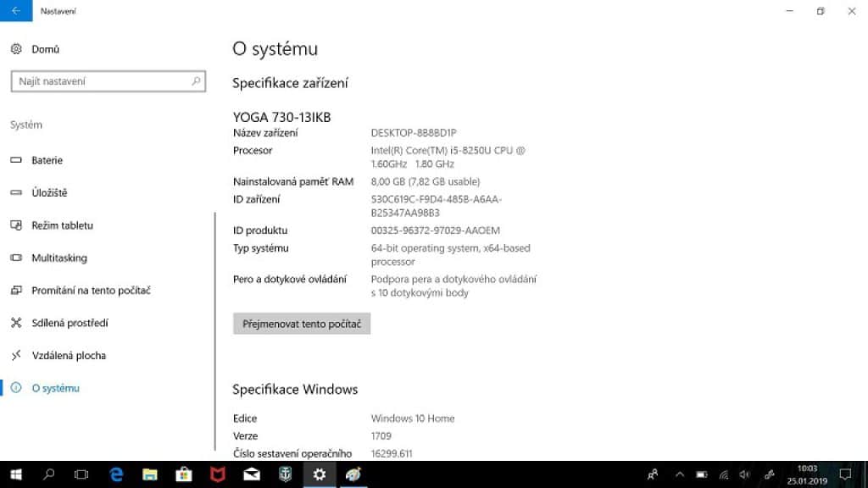Click the 8,00 GB RAM value
The height and width of the screenshot is (488, 868).
tap(426, 181)
